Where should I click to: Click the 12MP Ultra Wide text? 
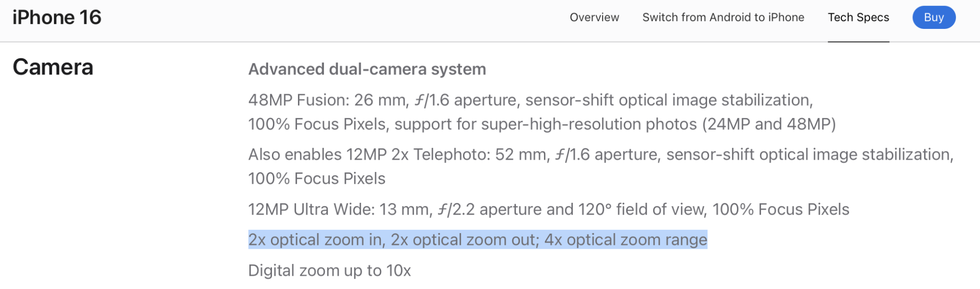(x=311, y=210)
